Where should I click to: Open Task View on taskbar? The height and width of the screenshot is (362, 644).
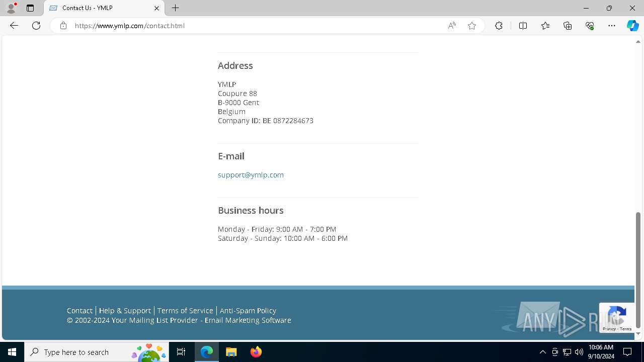[181, 352]
